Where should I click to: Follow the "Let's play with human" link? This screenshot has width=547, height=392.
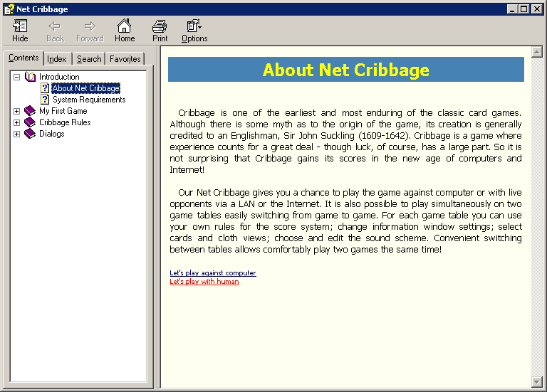pyautogui.click(x=204, y=282)
